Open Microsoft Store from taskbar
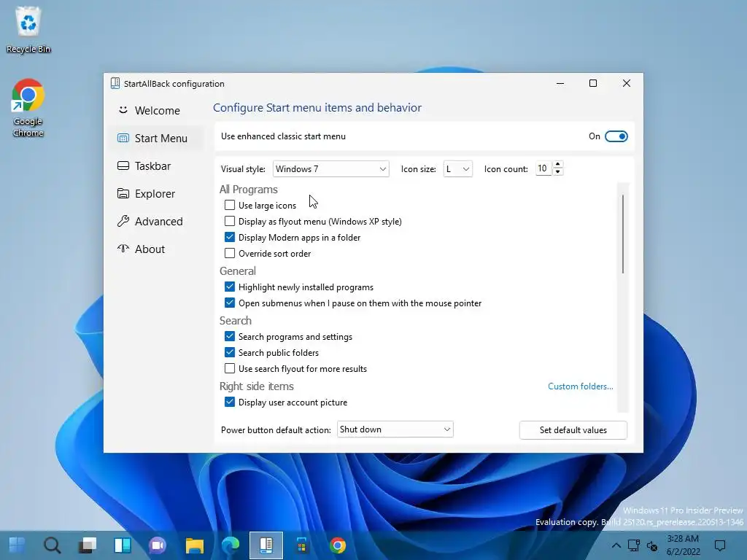Screen dimensions: 747x560 click(301, 545)
